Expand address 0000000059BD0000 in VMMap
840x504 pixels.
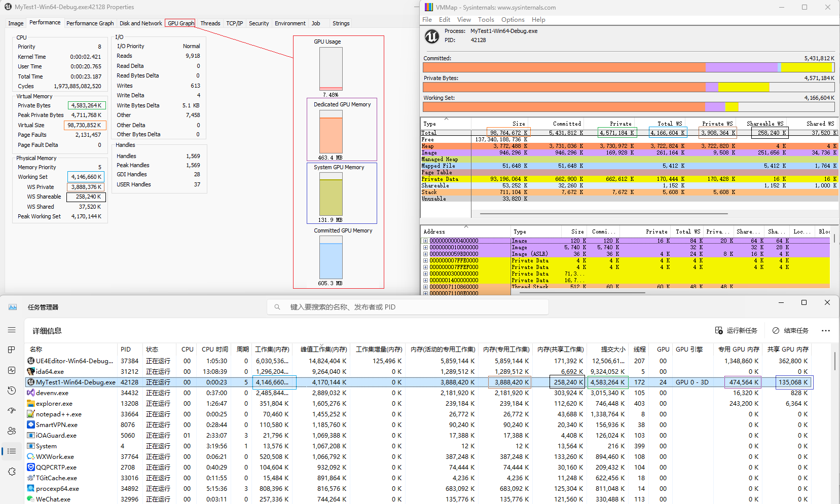(426, 254)
